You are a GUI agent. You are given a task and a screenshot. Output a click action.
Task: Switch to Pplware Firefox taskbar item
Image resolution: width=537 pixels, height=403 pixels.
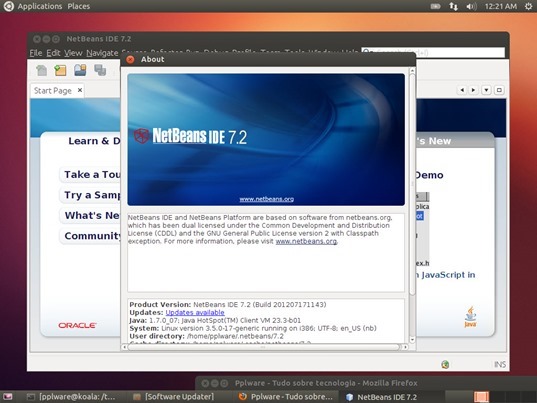[x=286, y=397]
